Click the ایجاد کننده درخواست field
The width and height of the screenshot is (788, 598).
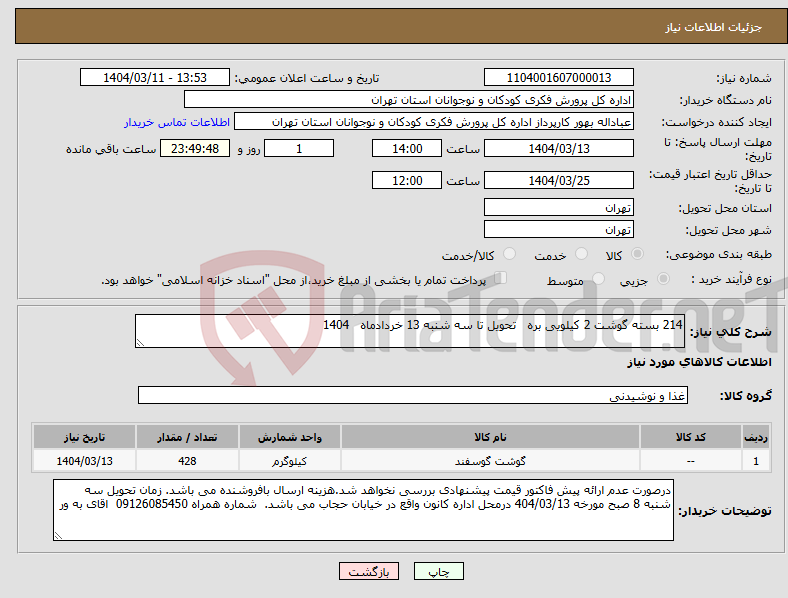coord(434,122)
